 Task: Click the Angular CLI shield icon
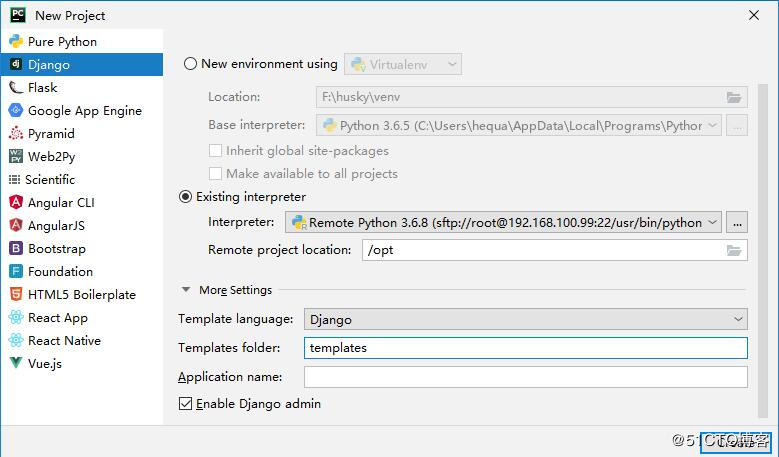[x=16, y=202]
